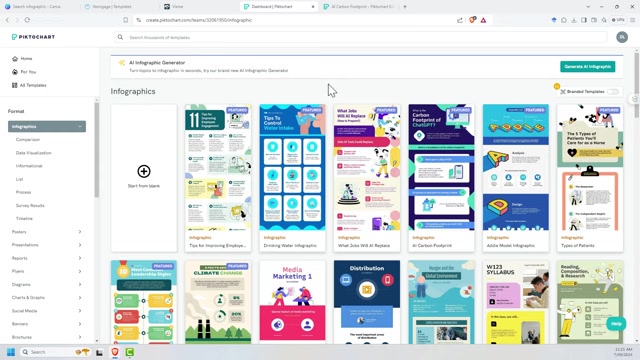Open Brave browser from the taskbar
Screen dimensions: 640x360
[x=115, y=352]
